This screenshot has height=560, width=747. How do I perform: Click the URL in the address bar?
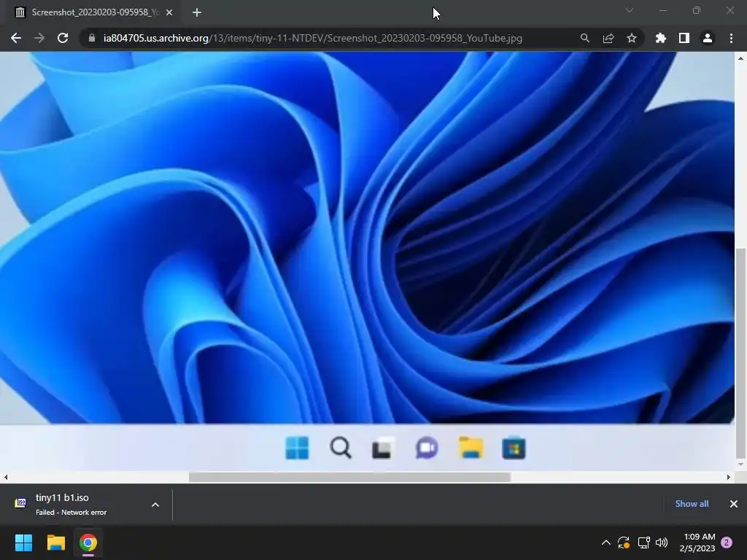[x=312, y=38]
